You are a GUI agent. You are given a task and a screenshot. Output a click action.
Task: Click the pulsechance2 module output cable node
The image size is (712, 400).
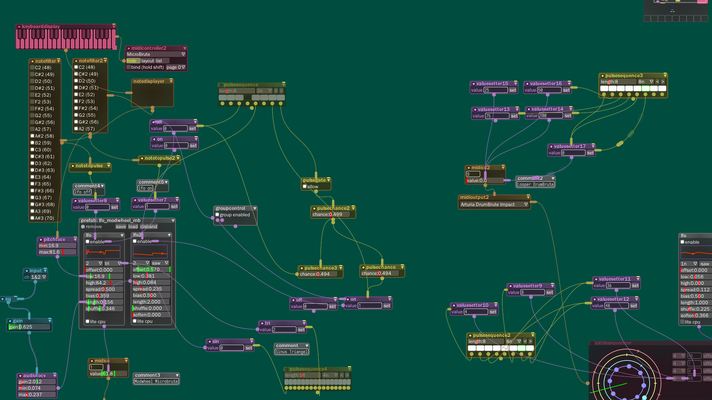tap(333, 222)
